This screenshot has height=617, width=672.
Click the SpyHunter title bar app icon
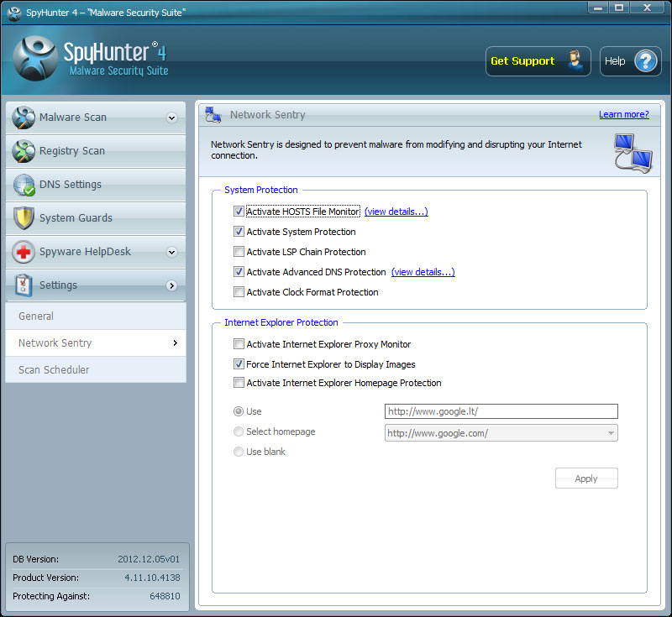[x=14, y=13]
